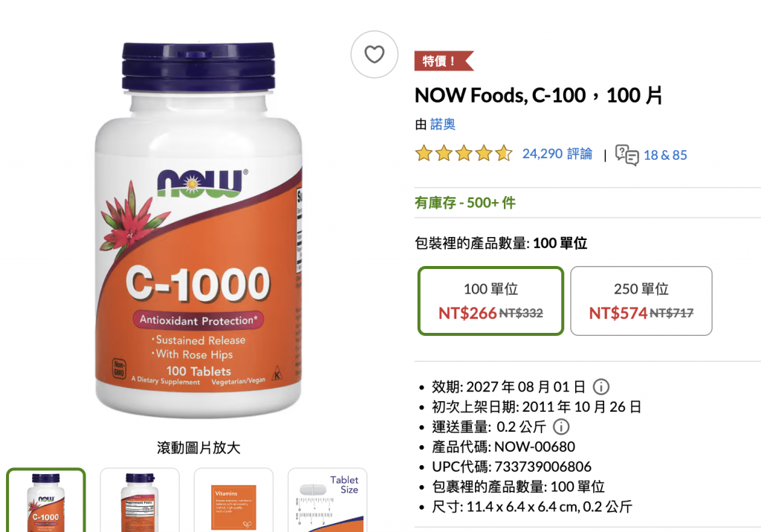Select the supplement facts label thumbnail
Viewport: 761px width, 532px height.
[140, 501]
